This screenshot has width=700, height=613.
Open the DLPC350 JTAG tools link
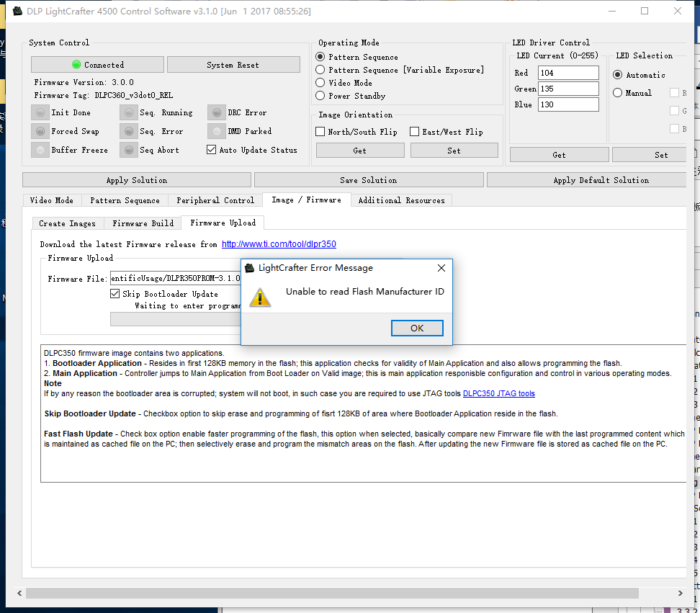[498, 393]
